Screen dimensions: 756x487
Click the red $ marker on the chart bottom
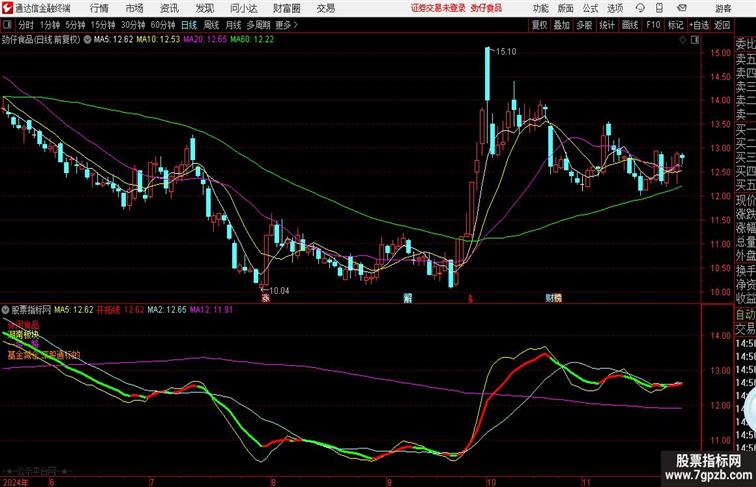470,299
